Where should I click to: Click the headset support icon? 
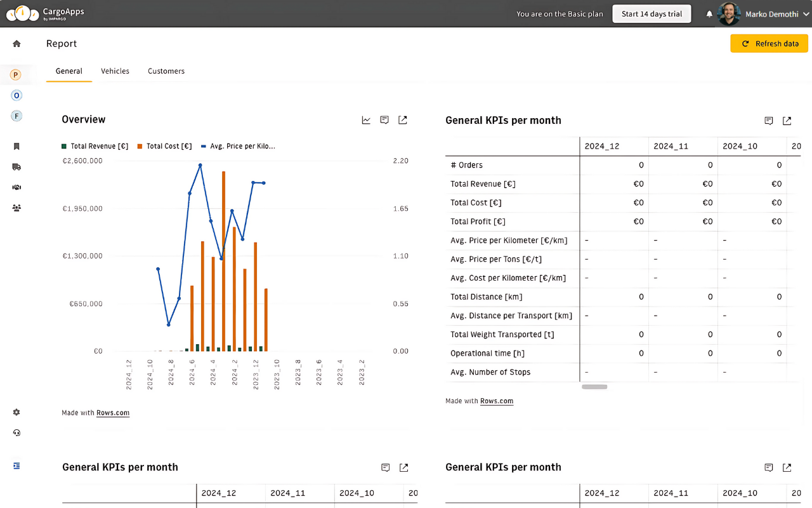click(x=16, y=433)
